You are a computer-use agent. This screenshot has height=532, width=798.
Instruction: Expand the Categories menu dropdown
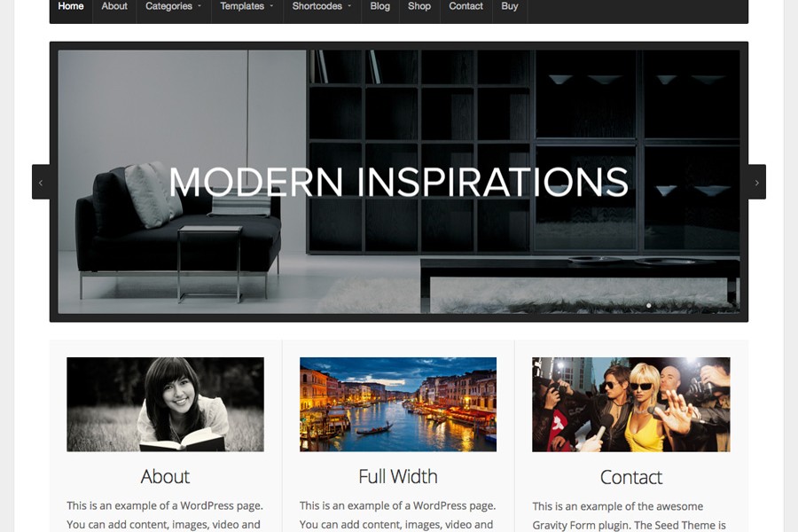174,7
